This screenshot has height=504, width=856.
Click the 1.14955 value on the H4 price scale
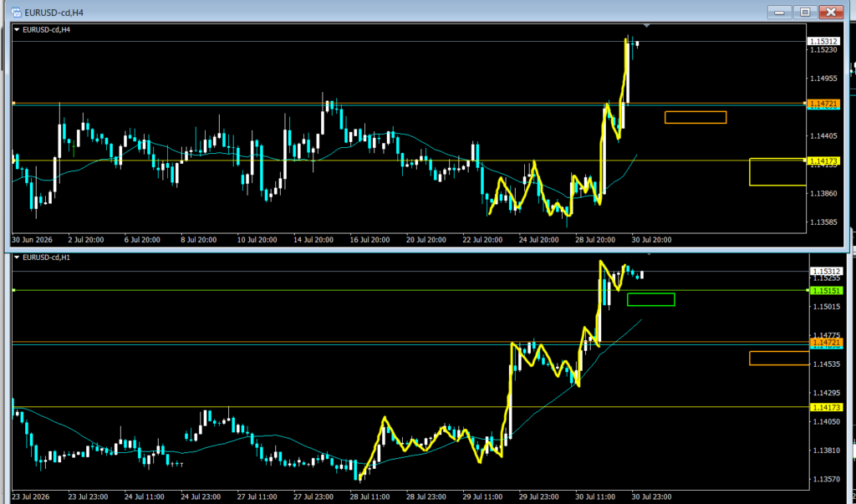point(823,78)
